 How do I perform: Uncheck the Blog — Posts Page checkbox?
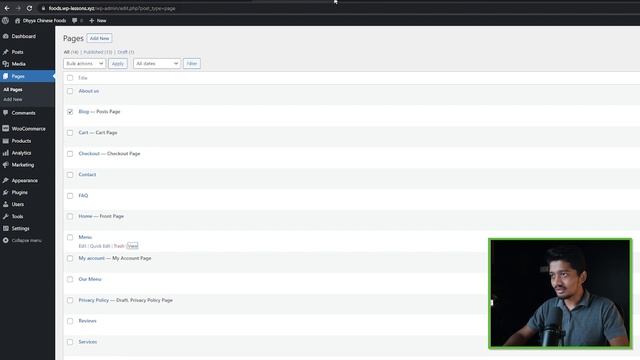pyautogui.click(x=70, y=112)
